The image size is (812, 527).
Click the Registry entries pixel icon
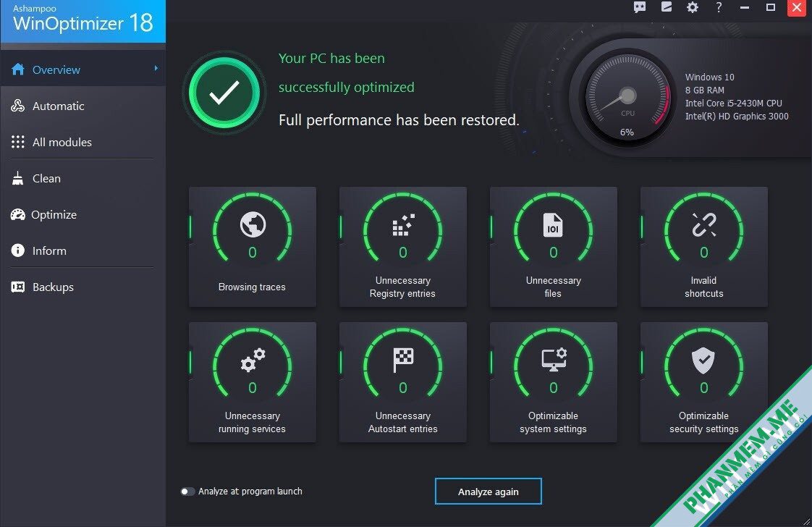point(403,225)
